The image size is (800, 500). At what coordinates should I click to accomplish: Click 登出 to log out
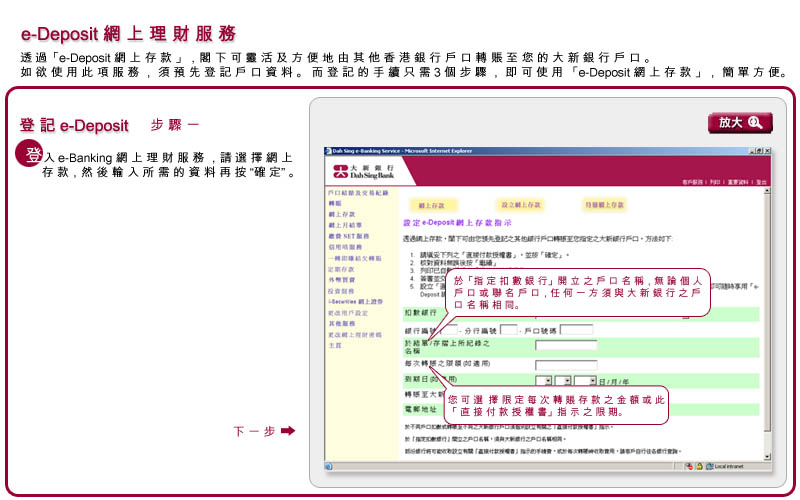tap(762, 182)
